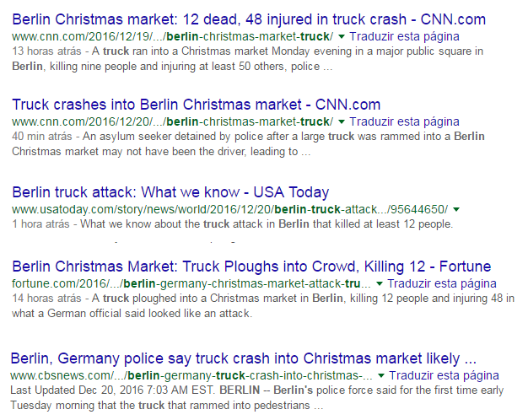Click 'Traduzir esta página' for first CNN result

404,36
